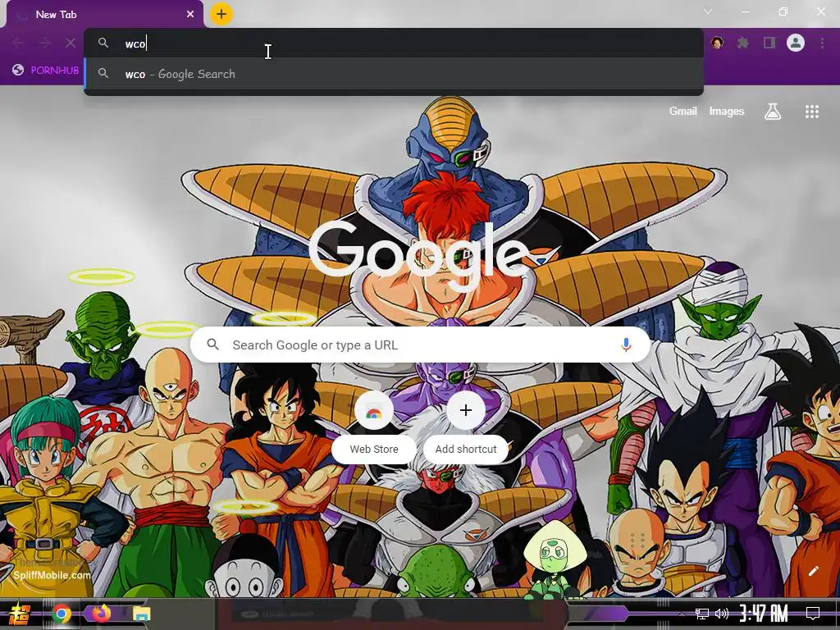Go back with the back arrow
This screenshot has width=840, height=630.
tap(18, 43)
